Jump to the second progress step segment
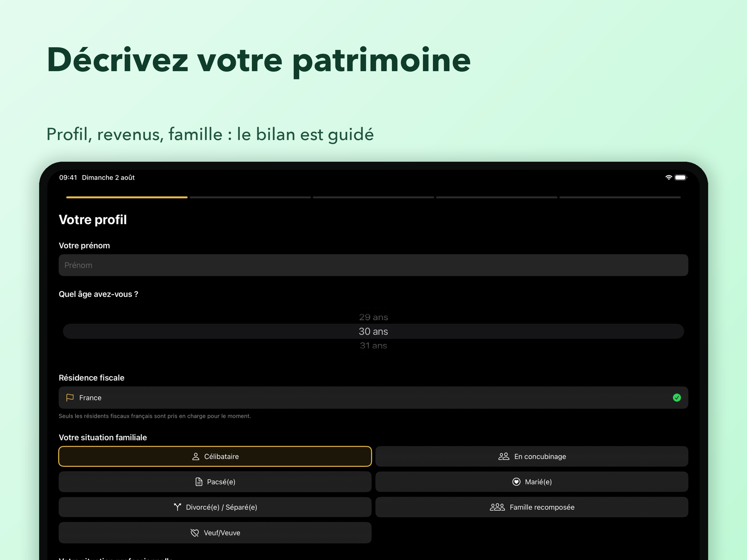Viewport: 747px width, 560px height. point(250,197)
